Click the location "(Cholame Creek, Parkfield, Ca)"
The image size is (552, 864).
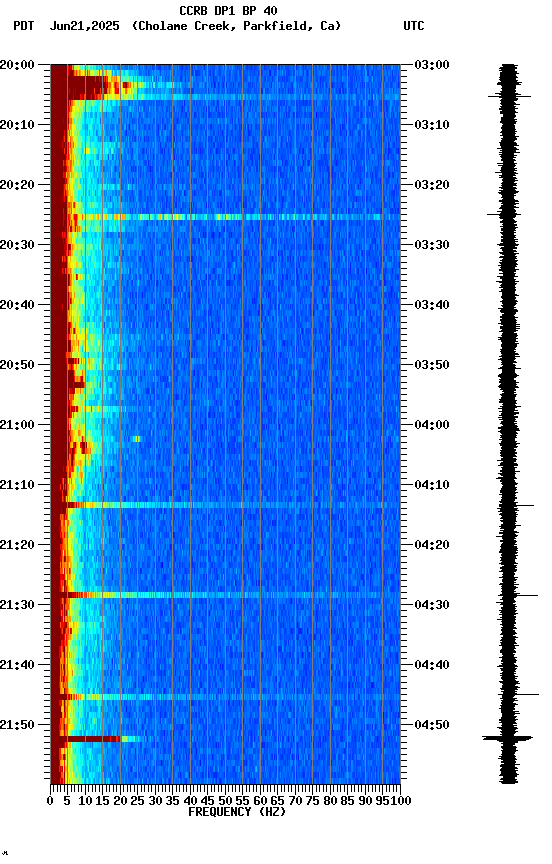click(236, 26)
